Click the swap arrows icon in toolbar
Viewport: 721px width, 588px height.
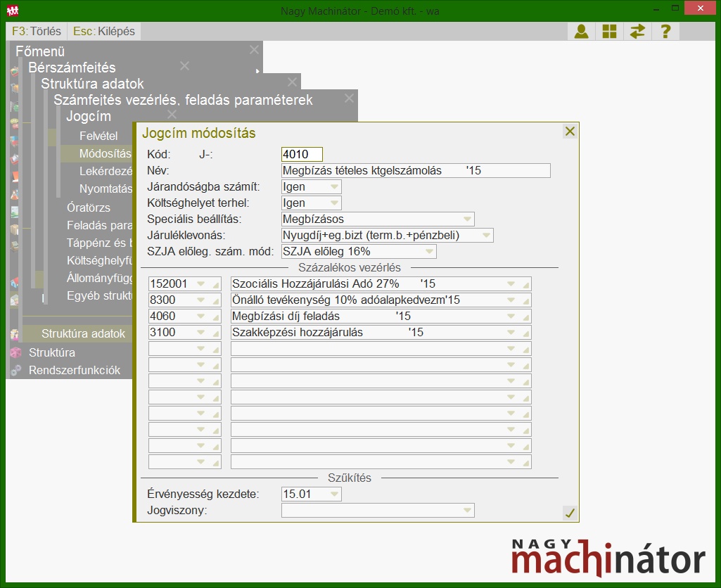point(637,32)
